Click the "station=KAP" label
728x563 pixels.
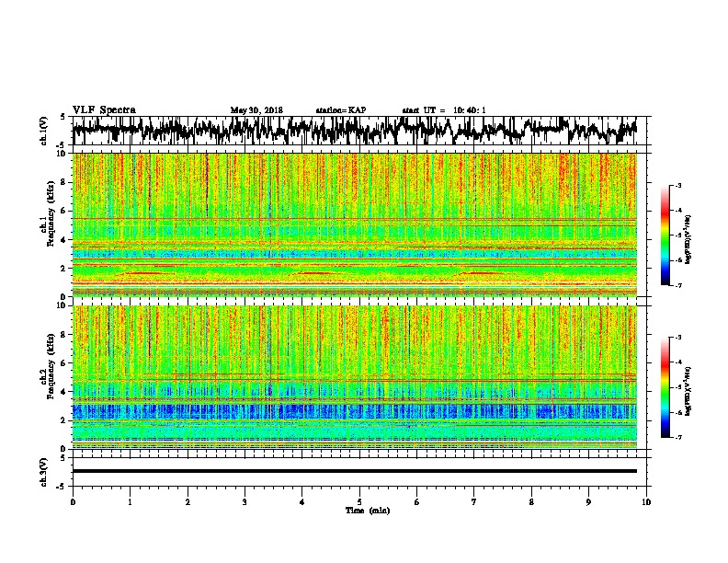(x=341, y=110)
